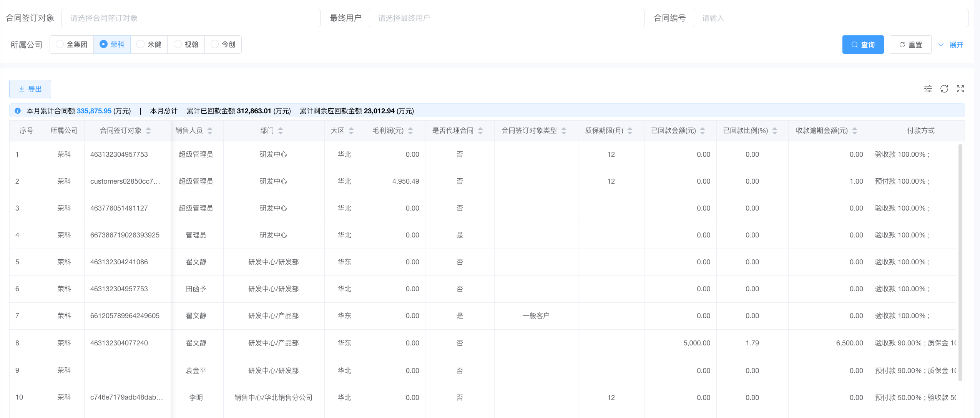Export data with 导出 button

click(30, 89)
